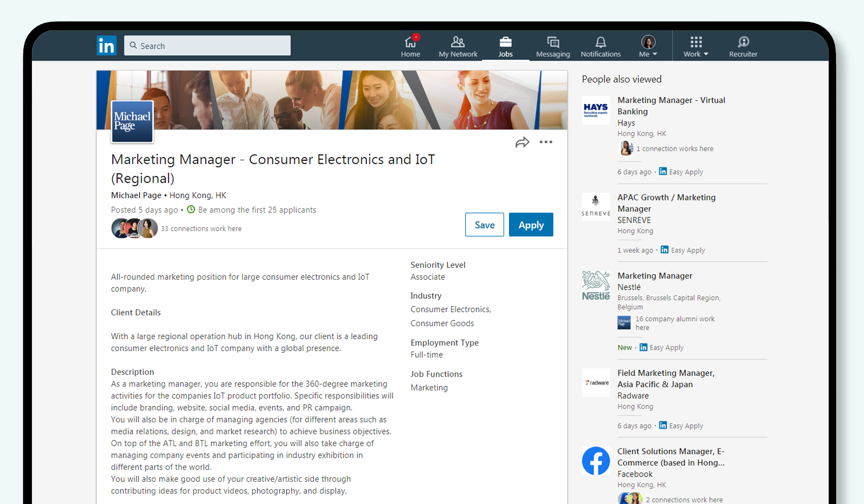Screen dimensions: 864x504
Task: Switch to the Jobs tab
Action: point(505,45)
